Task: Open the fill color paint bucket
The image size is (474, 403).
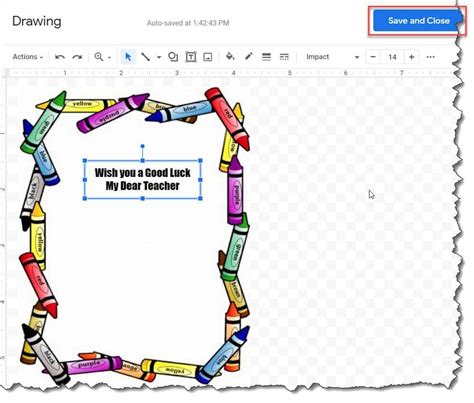Action: coord(230,57)
